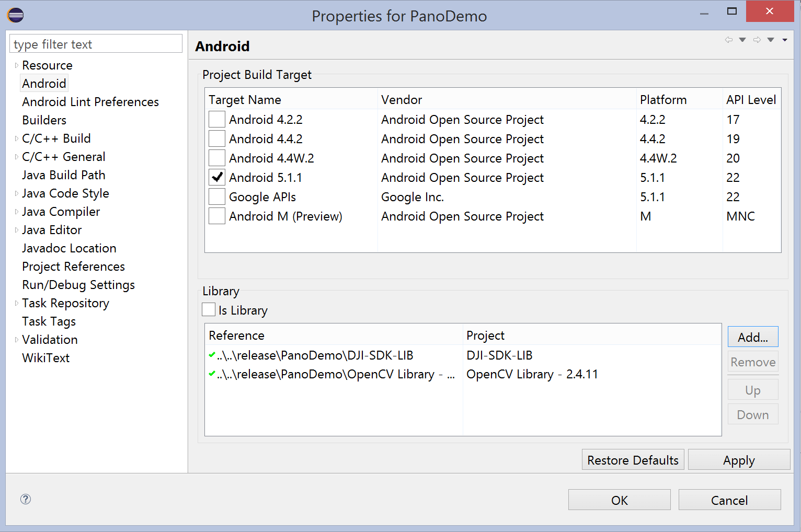
Task: Check the Android 4.4.2 build target
Action: pos(216,139)
